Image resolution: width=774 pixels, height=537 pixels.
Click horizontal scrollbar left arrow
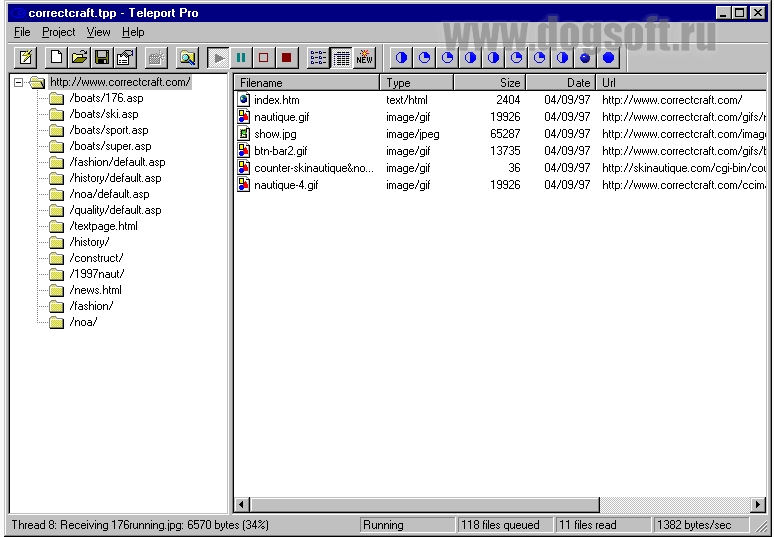pos(241,504)
